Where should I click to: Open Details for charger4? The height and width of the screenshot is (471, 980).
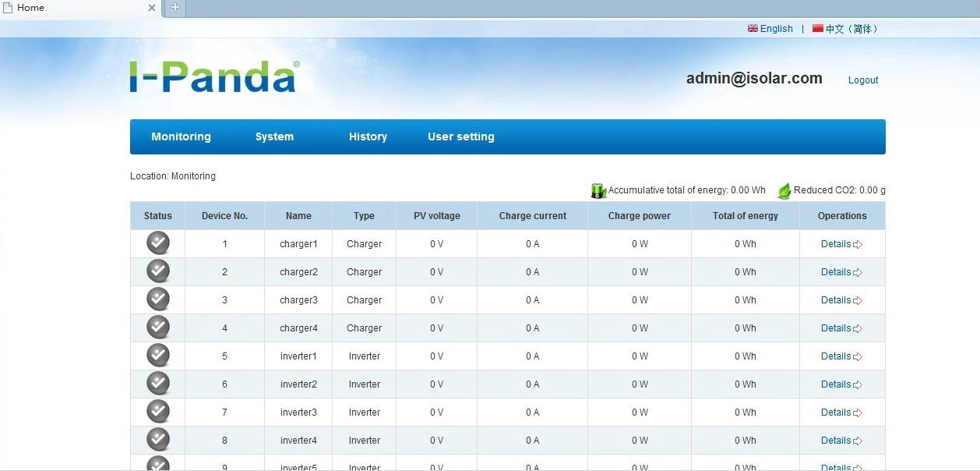841,328
